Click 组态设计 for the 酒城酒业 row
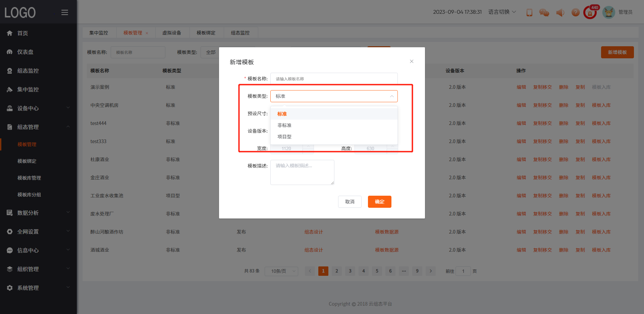The width and height of the screenshot is (644, 314). (314, 250)
